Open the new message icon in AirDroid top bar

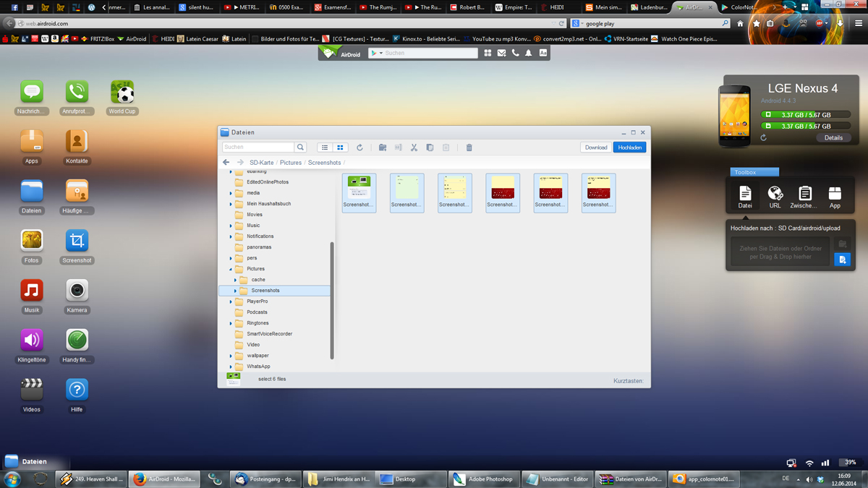[x=501, y=53]
